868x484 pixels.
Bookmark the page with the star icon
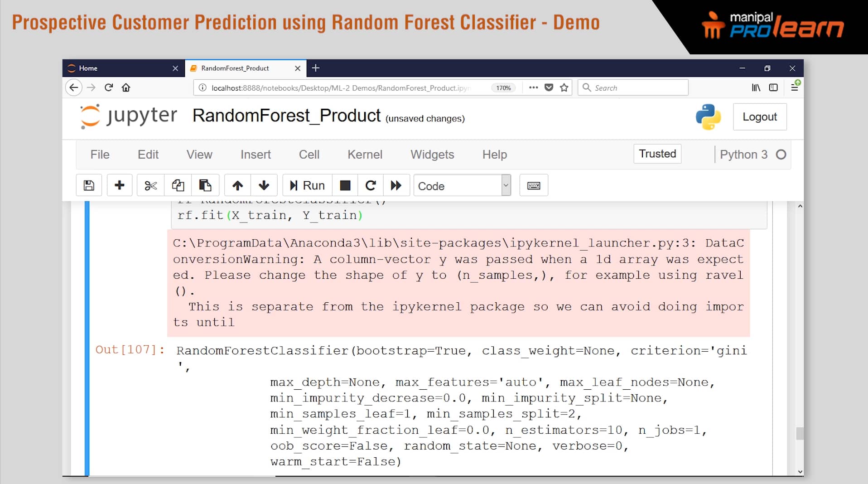coord(564,87)
